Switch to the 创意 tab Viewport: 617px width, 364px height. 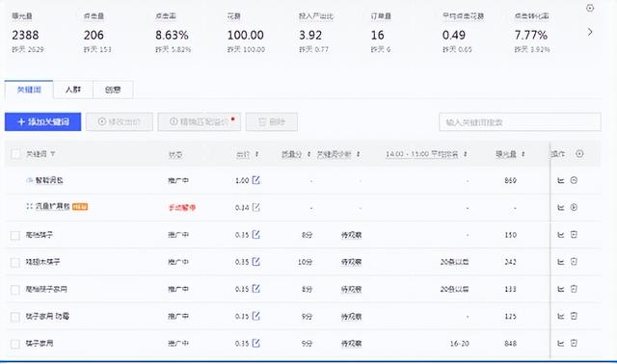tap(113, 90)
